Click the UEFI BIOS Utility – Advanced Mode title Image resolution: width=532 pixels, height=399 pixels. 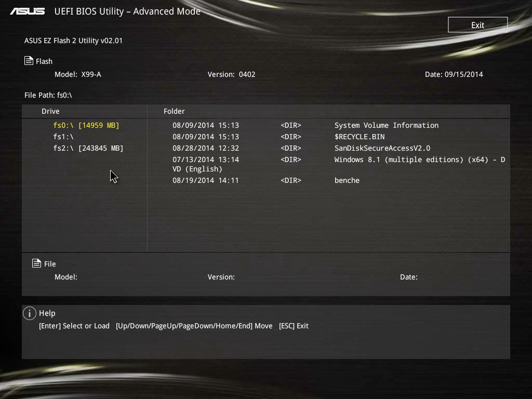[127, 11]
